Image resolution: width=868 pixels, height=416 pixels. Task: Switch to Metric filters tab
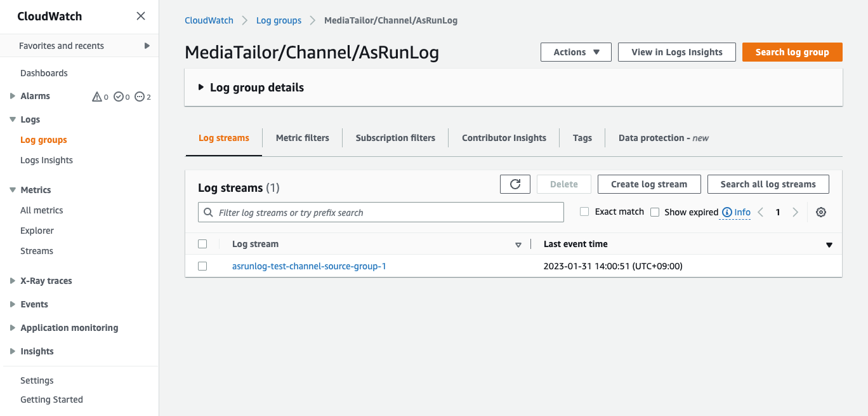click(x=303, y=138)
